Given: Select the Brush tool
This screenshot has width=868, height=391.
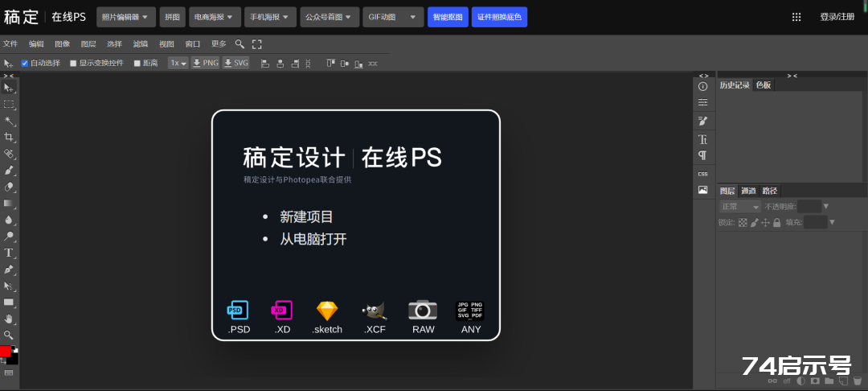Looking at the screenshot, I should click(x=9, y=170).
